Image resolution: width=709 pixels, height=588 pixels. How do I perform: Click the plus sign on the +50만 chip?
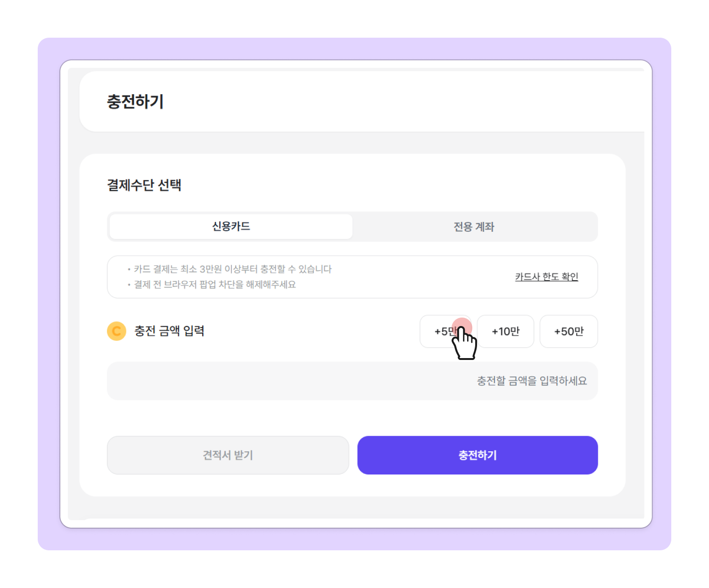tap(557, 332)
